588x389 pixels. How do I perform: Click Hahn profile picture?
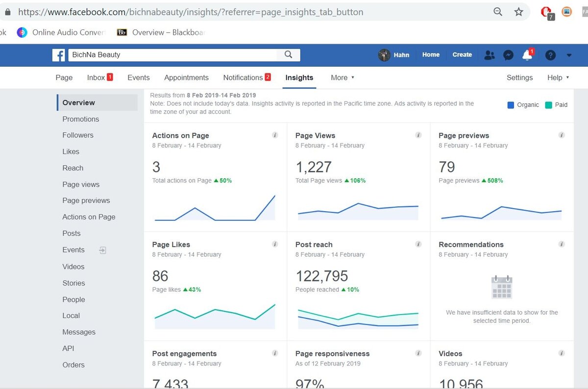(x=384, y=55)
